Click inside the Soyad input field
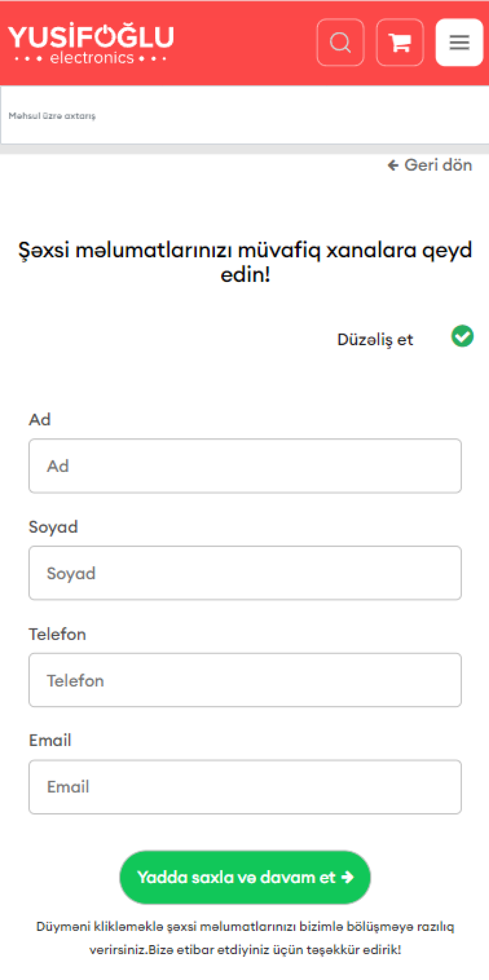 [x=244, y=573]
